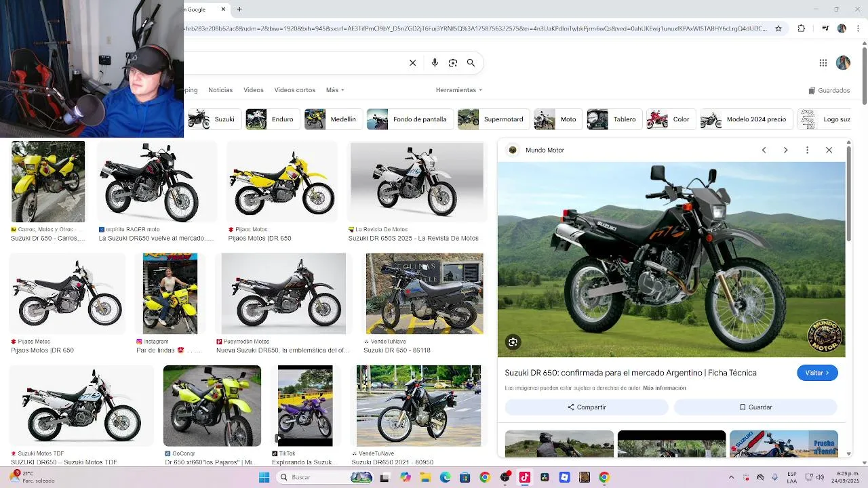Open Microsoft Edge from the taskbar
Screen dimensions: 868x488
click(445, 477)
